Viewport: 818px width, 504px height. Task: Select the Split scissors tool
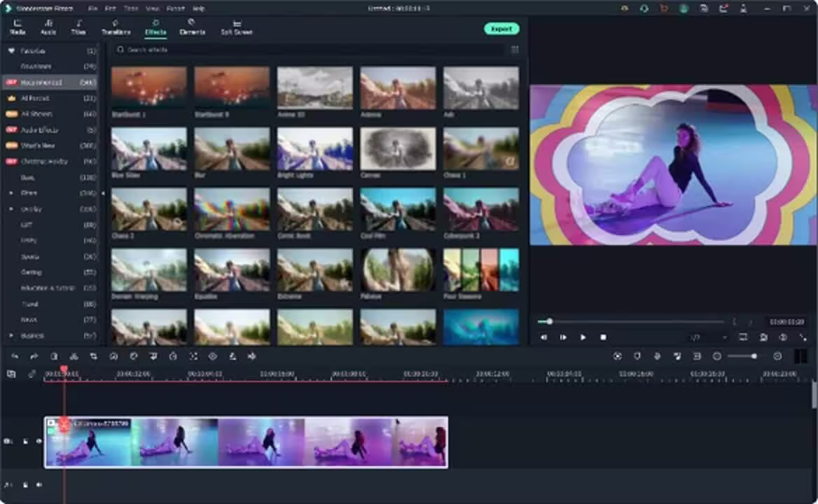[x=74, y=356]
